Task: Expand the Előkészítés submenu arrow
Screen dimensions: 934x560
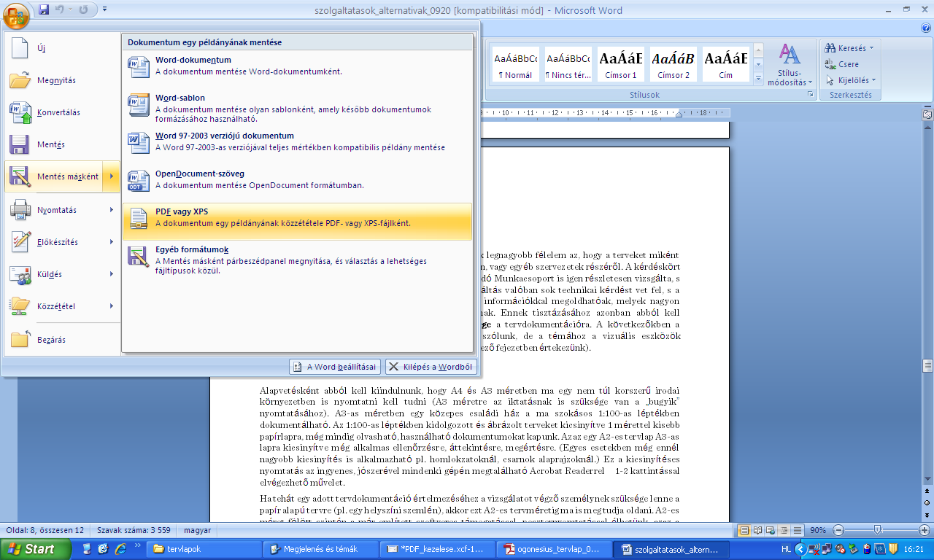Action: [112, 242]
